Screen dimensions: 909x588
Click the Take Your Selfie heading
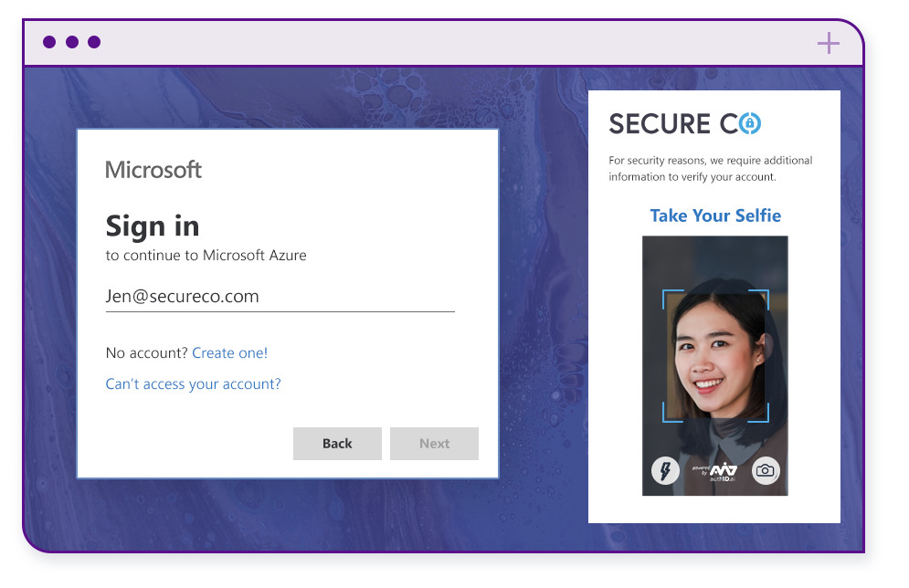pos(715,215)
